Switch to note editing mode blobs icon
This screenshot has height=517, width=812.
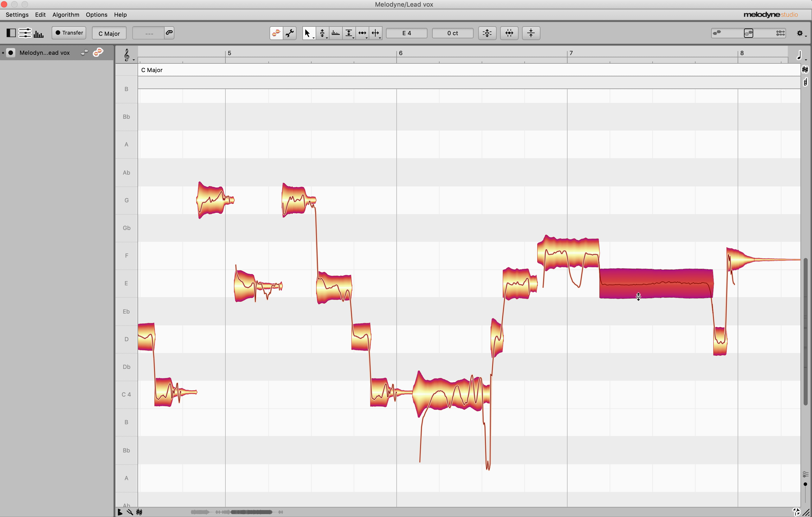point(276,33)
